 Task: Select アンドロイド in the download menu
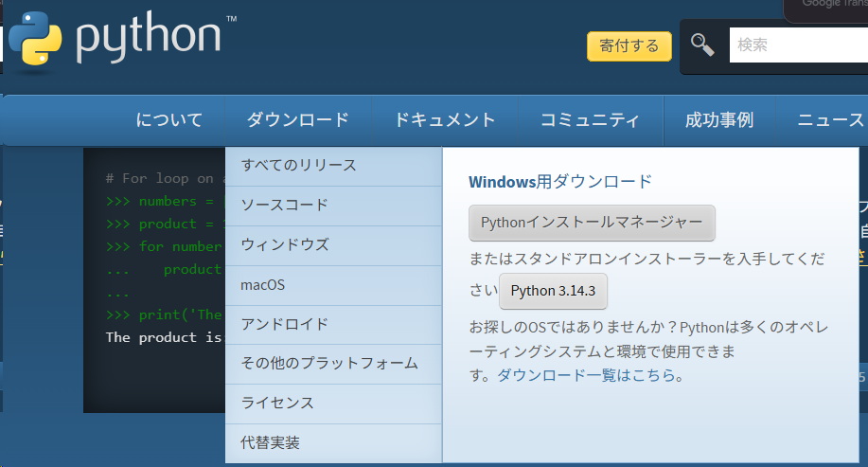coord(284,324)
